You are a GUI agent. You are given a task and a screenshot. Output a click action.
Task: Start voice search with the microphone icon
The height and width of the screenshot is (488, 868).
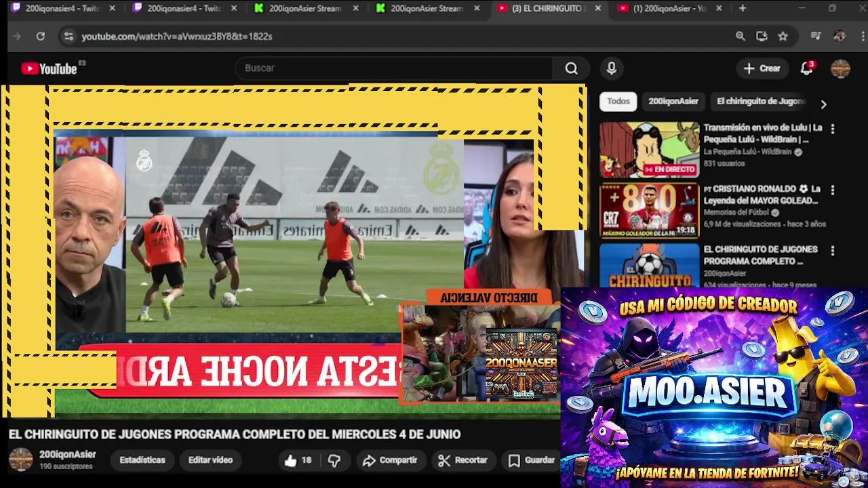[x=612, y=68]
